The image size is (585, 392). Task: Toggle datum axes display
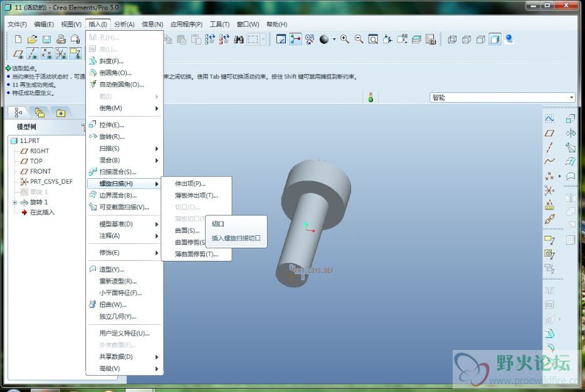(33, 54)
